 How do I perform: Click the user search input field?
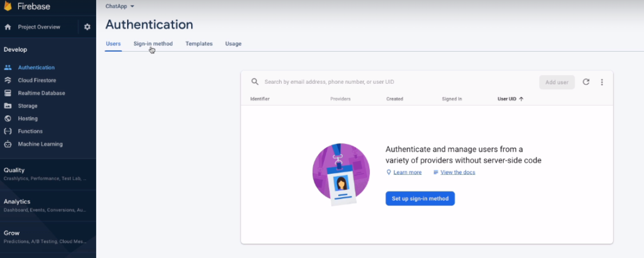pyautogui.click(x=396, y=82)
